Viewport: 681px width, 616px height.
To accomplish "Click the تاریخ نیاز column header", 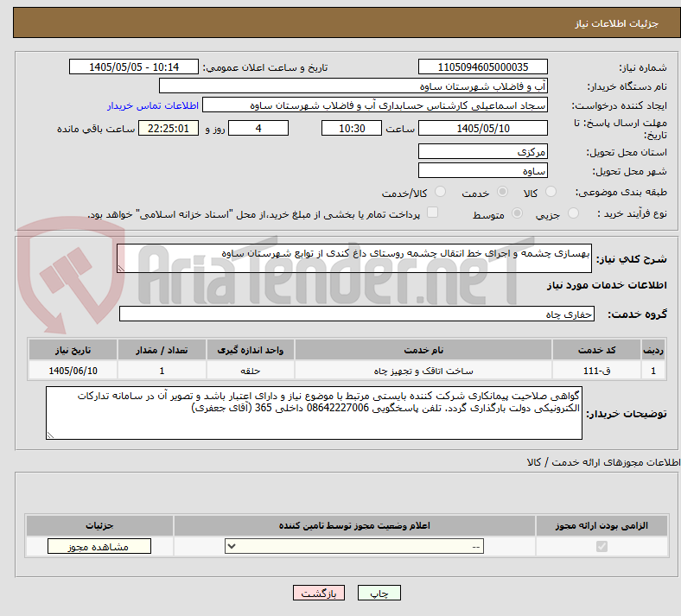I will (x=73, y=350).
